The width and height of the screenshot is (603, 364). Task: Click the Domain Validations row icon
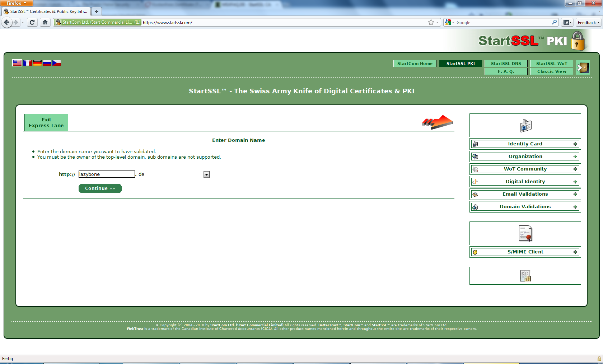475,207
